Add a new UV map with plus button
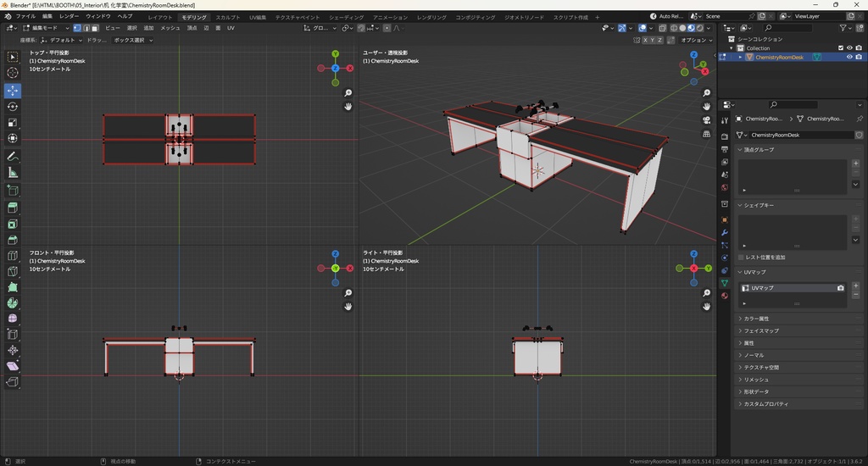 pyautogui.click(x=855, y=286)
